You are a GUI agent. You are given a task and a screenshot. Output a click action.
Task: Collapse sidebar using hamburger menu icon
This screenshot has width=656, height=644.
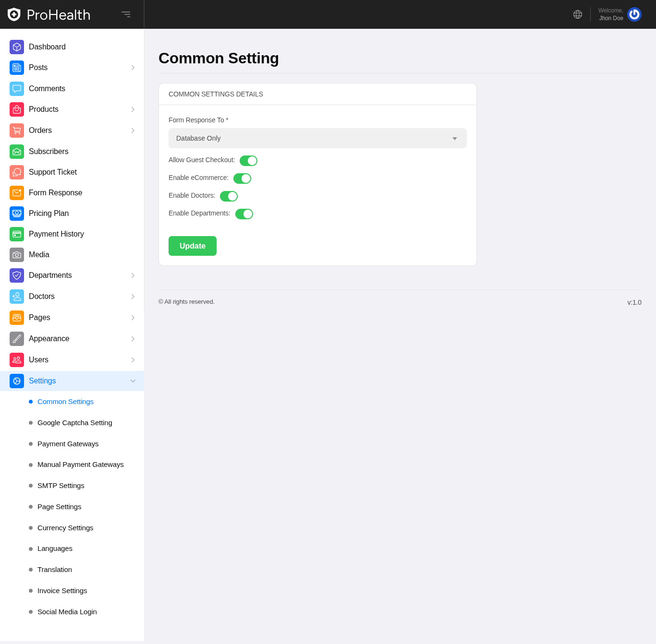126,14
